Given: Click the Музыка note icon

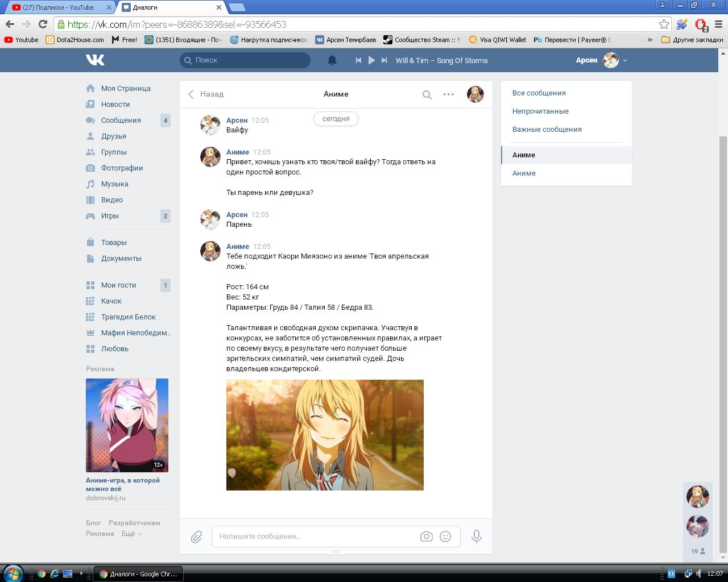Looking at the screenshot, I should (x=90, y=184).
